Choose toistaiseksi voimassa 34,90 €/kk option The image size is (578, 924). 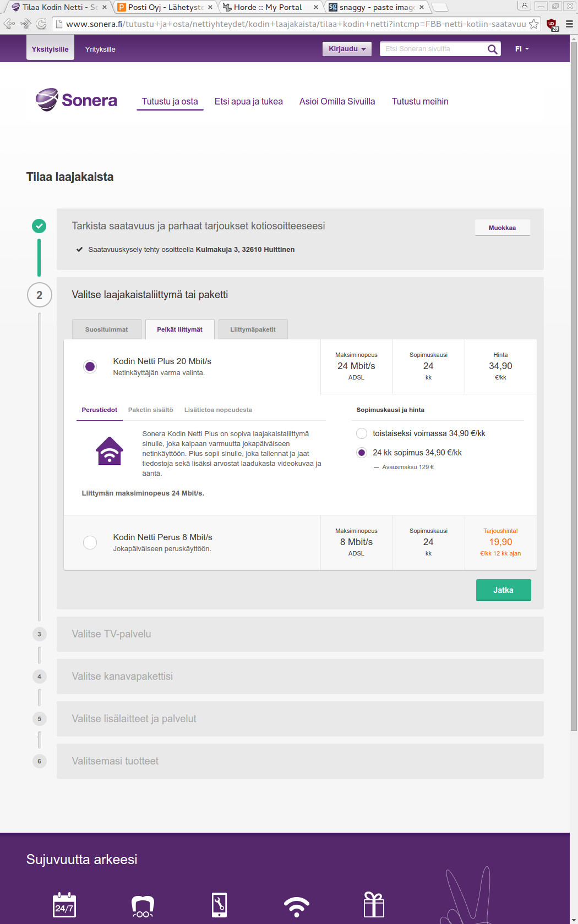[362, 433]
